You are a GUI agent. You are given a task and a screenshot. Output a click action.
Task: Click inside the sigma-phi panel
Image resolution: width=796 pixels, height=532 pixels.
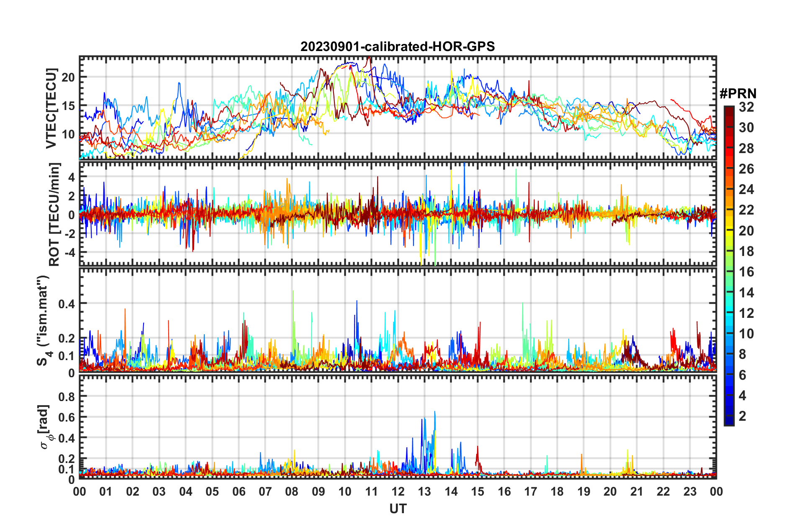(x=398, y=427)
